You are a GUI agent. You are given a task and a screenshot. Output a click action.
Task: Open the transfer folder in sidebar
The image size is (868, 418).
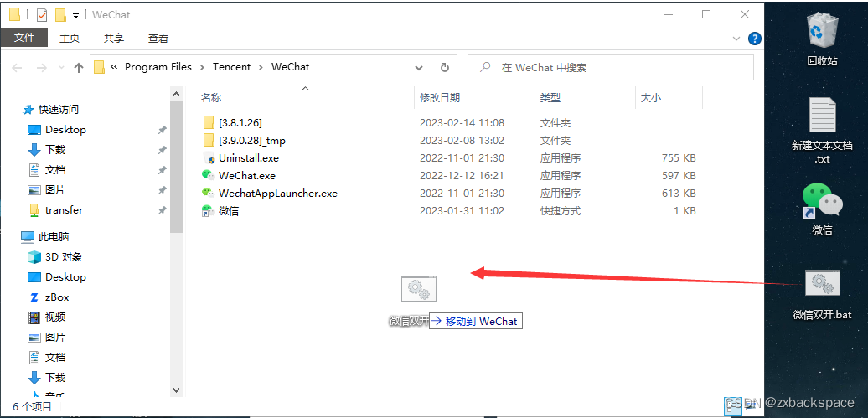tap(56, 209)
